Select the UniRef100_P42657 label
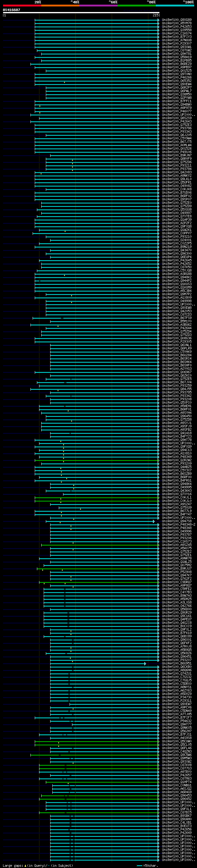This screenshot has height=868, width=197. (x=177, y=775)
